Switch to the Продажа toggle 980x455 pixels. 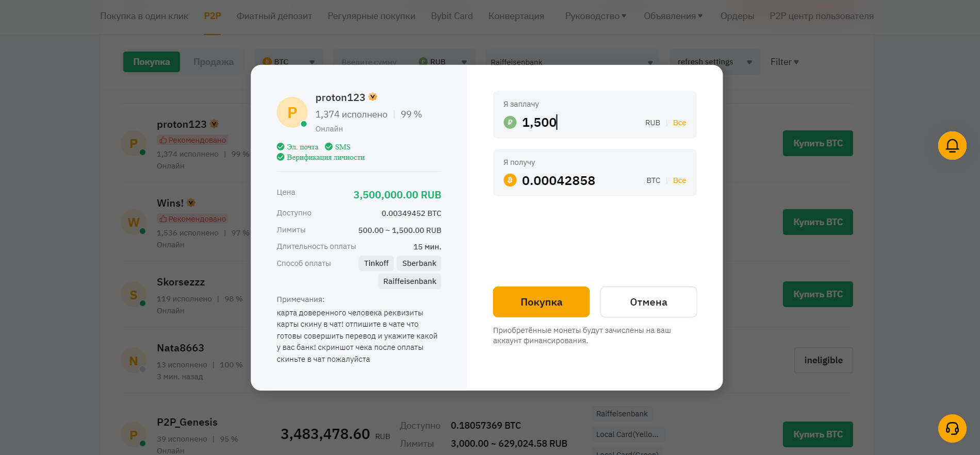213,62
